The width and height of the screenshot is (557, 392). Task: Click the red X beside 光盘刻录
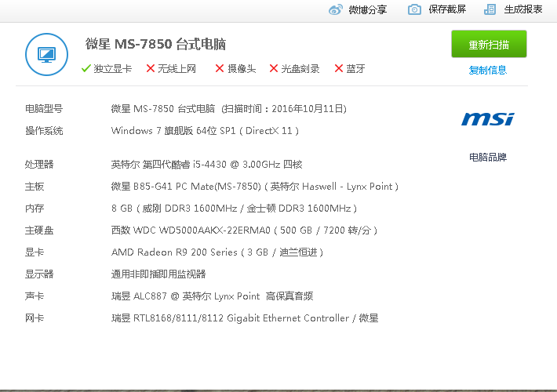274,68
